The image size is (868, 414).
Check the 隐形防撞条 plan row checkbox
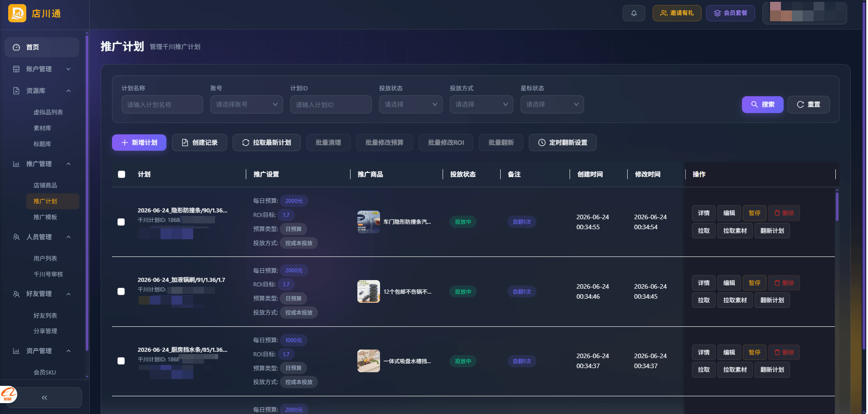121,222
